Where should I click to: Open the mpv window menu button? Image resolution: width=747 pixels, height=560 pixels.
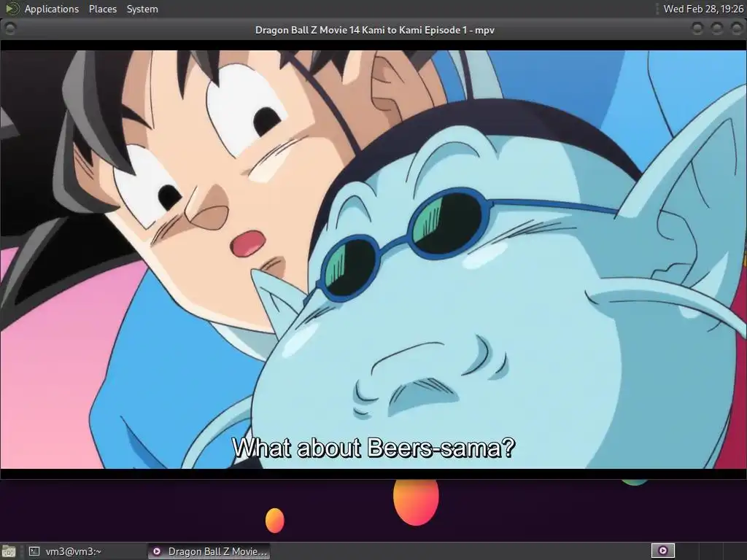9,29
